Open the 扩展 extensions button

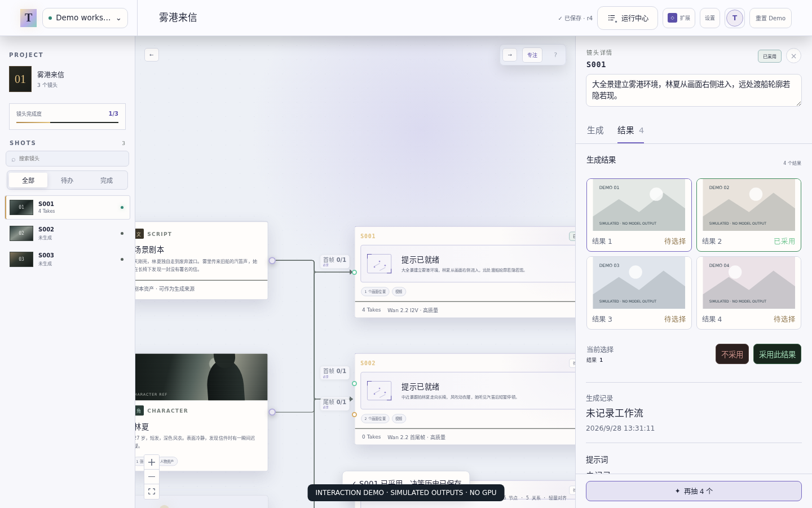tap(679, 18)
